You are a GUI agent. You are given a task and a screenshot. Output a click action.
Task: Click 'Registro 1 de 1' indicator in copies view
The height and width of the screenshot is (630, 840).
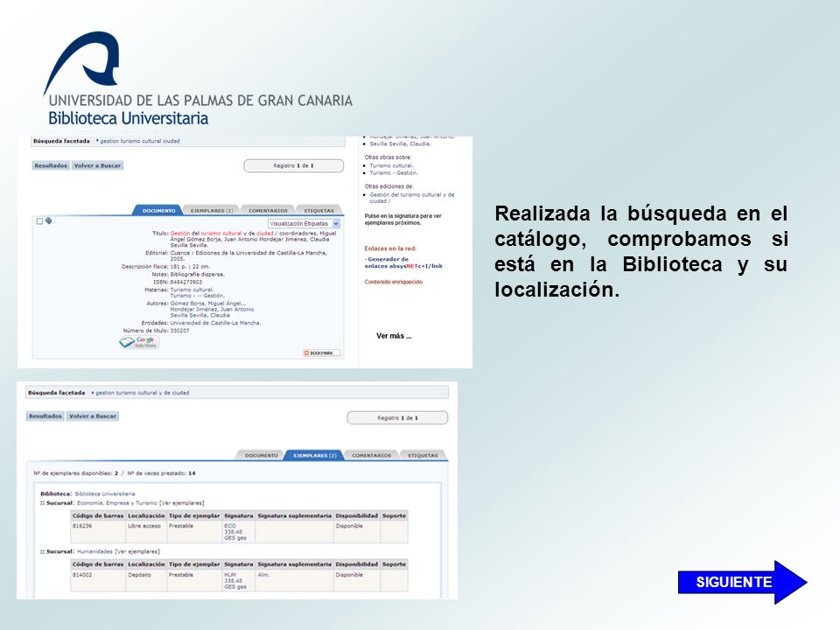coord(397,418)
